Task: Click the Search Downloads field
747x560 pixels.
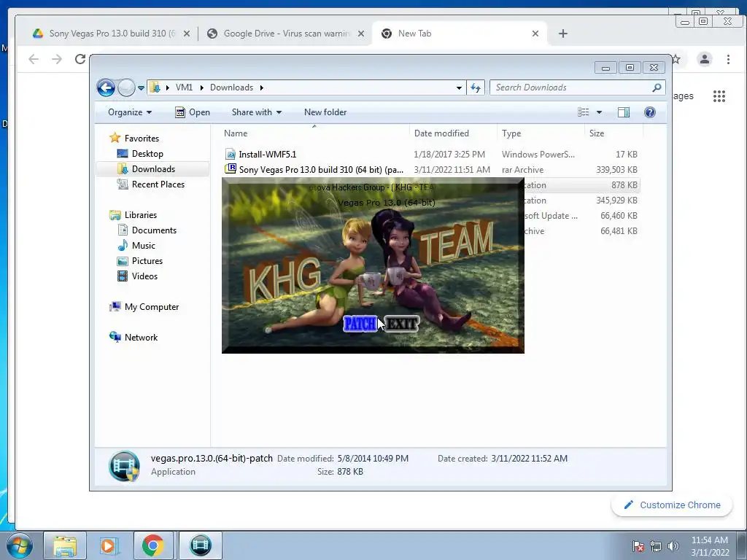Action: pos(578,87)
